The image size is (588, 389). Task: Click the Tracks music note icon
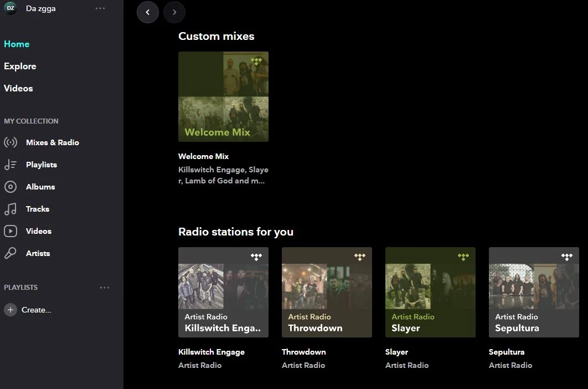(11, 209)
